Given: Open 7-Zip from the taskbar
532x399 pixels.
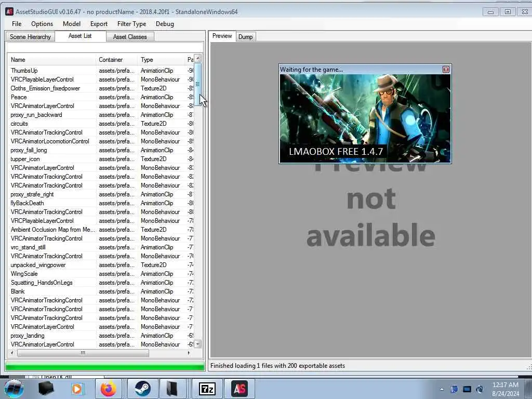Looking at the screenshot, I should click(207, 389).
